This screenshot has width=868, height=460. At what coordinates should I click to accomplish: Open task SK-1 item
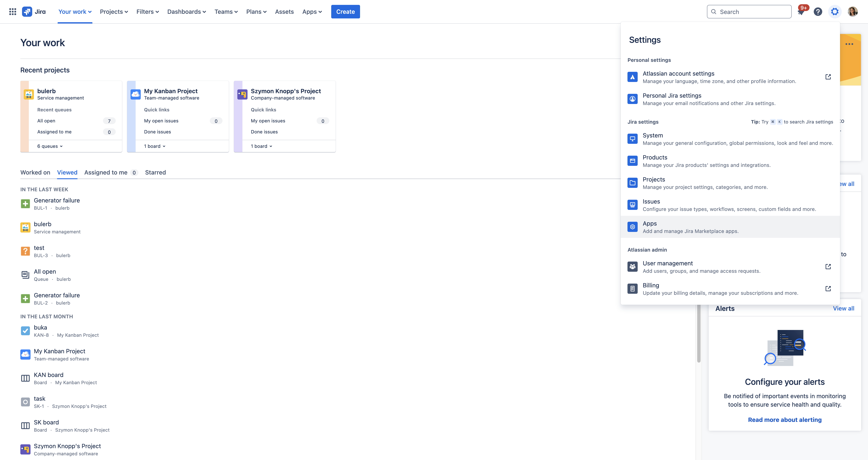pyautogui.click(x=63, y=402)
